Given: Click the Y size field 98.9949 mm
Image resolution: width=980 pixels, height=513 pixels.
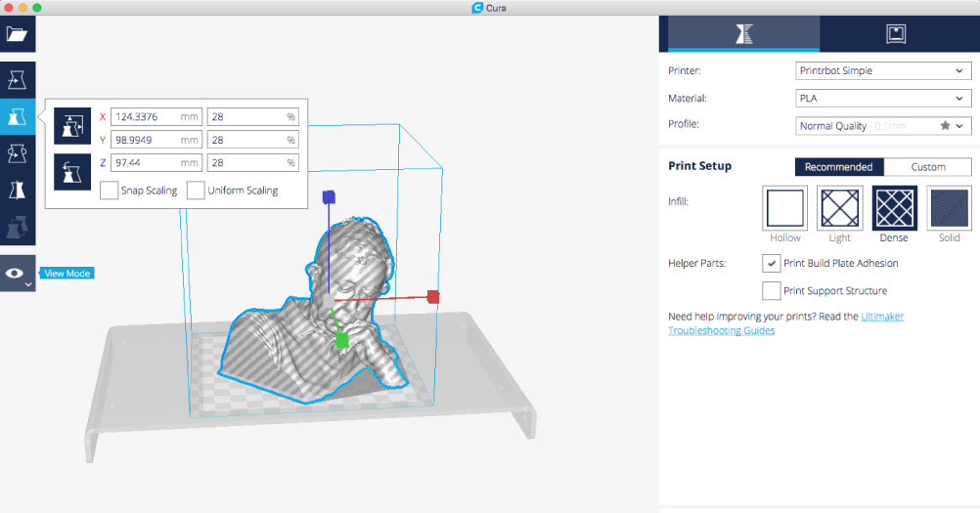Looking at the screenshot, I should [x=156, y=140].
